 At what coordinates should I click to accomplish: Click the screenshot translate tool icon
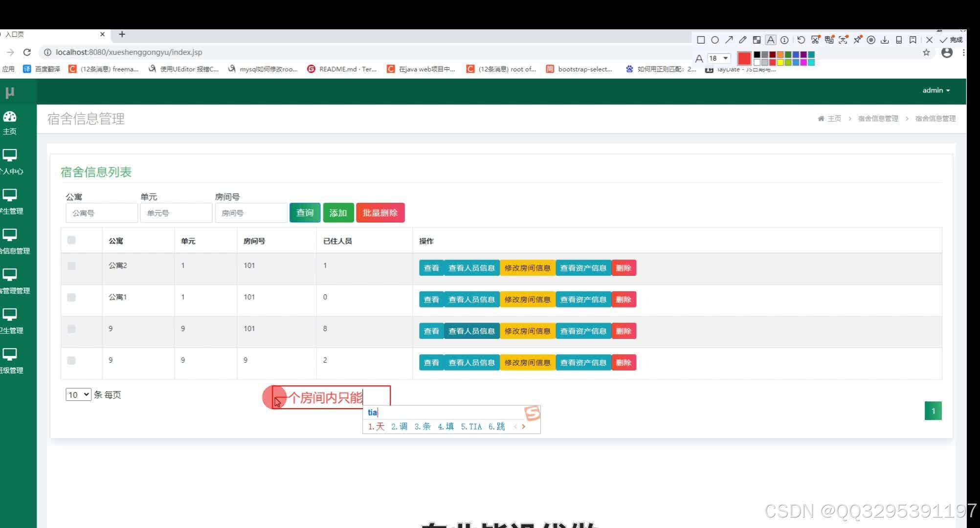click(x=829, y=40)
